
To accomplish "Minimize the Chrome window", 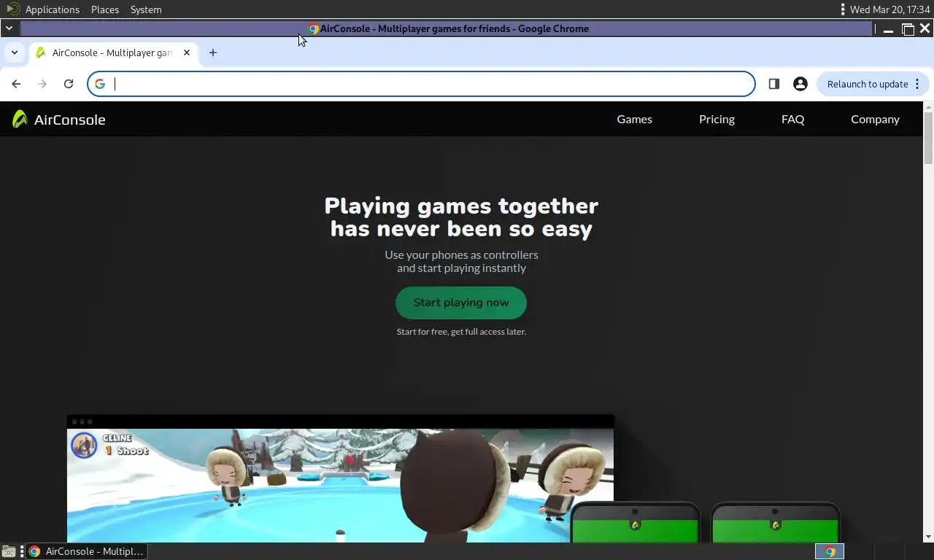I will [x=888, y=29].
